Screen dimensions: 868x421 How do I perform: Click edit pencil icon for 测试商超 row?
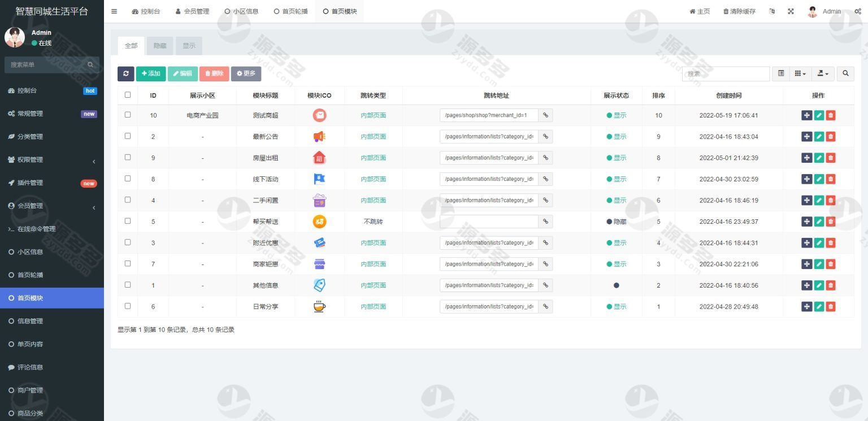[819, 115]
